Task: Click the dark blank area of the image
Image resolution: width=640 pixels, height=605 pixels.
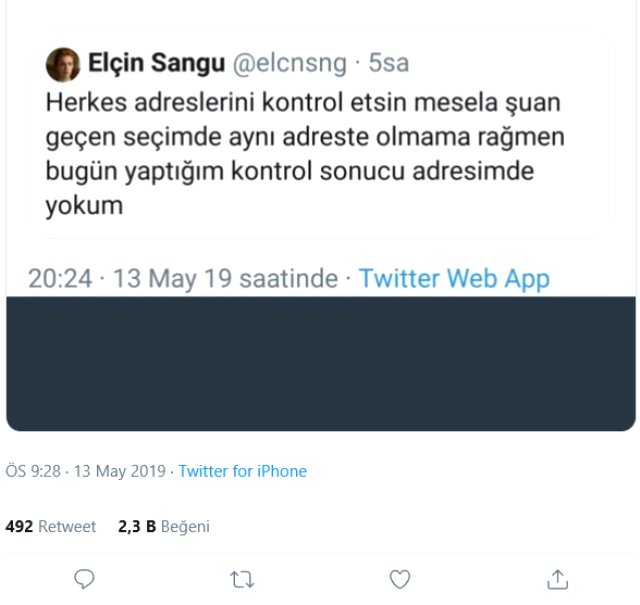Action: [x=320, y=365]
